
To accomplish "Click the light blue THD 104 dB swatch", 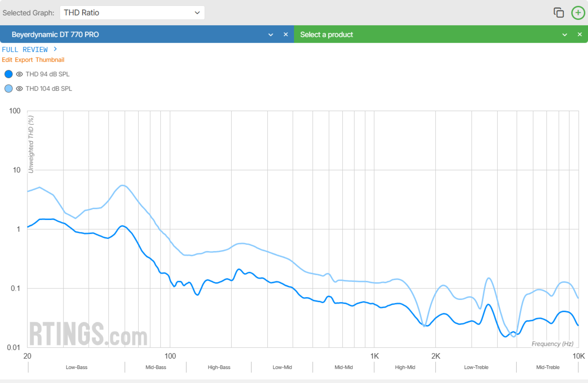I will coord(9,89).
